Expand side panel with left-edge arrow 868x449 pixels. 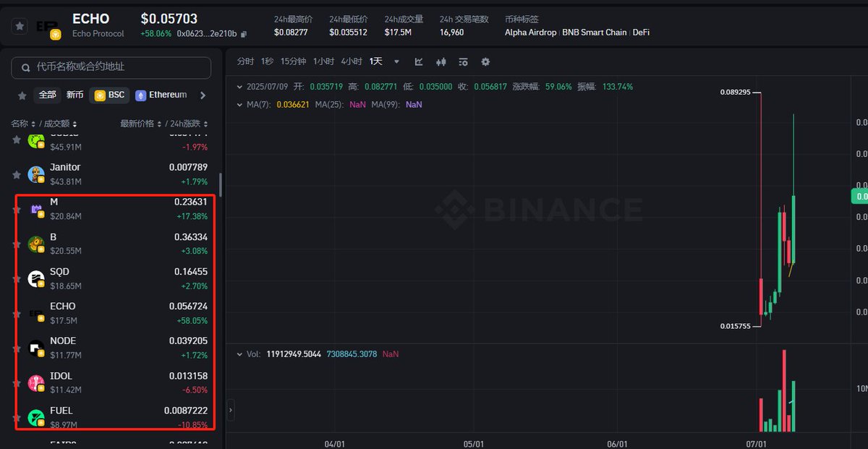(231, 410)
